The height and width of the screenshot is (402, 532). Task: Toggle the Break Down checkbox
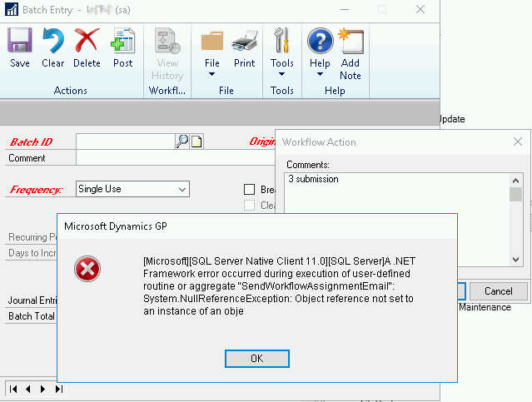250,189
